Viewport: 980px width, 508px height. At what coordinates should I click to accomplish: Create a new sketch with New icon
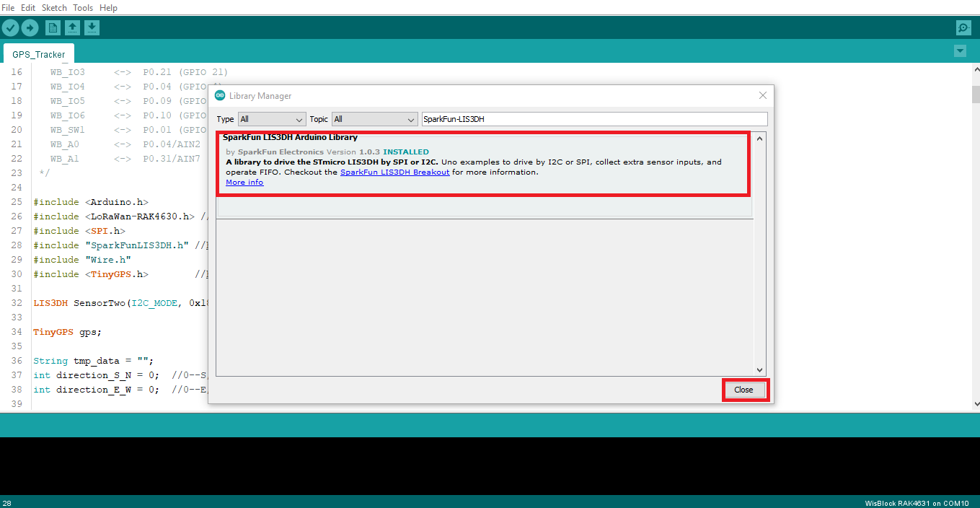pos(53,27)
